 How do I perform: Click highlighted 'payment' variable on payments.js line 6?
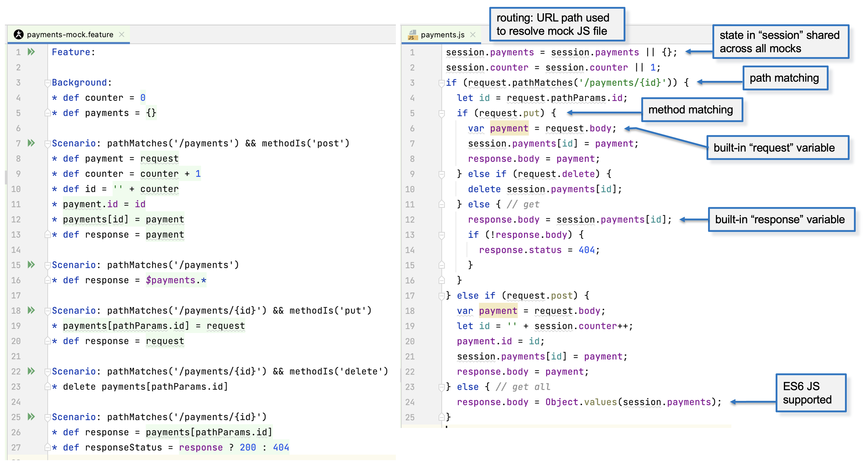click(509, 128)
